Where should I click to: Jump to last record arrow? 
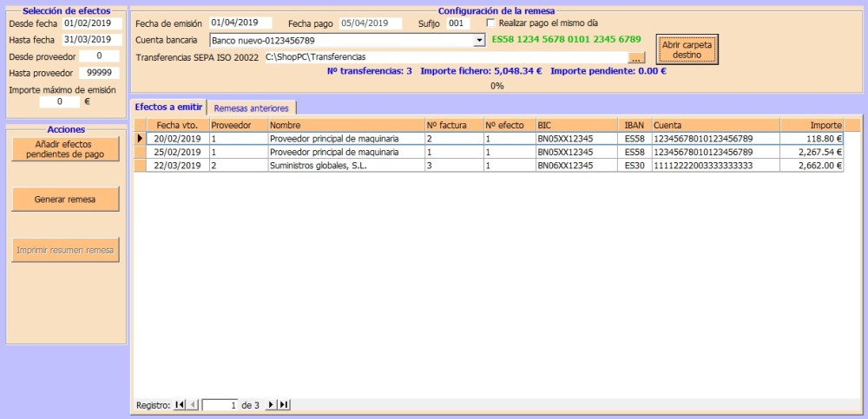pyautogui.click(x=284, y=405)
